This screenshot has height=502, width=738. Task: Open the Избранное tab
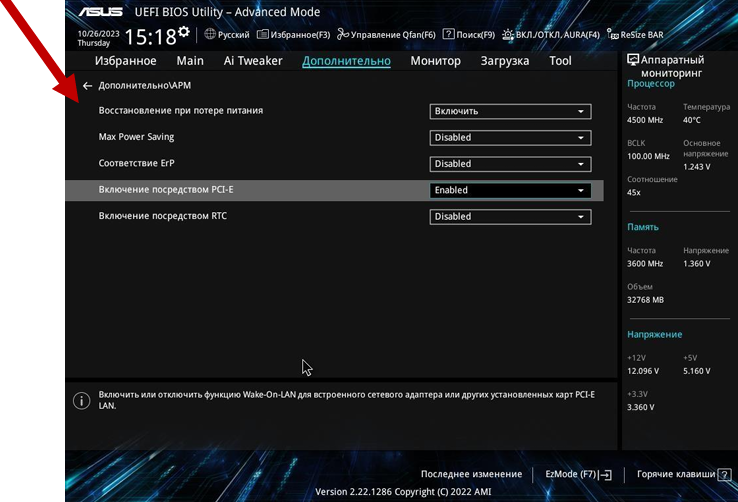[x=126, y=61]
